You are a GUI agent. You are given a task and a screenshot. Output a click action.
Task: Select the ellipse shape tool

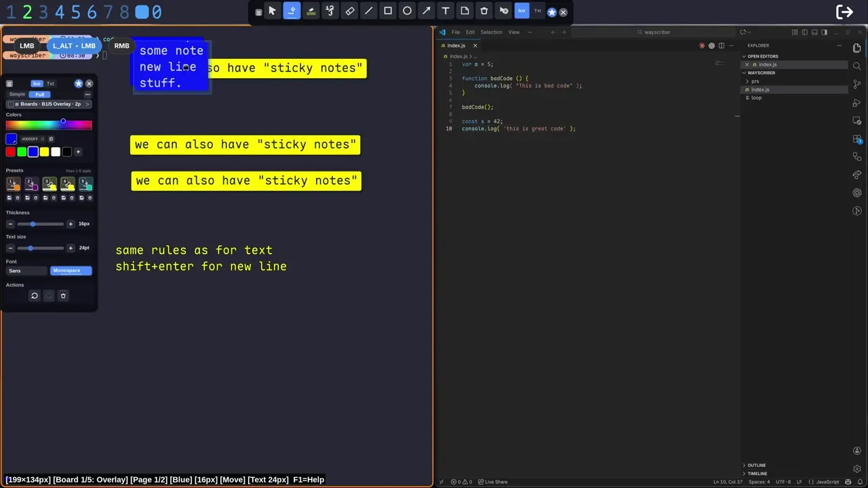point(407,12)
